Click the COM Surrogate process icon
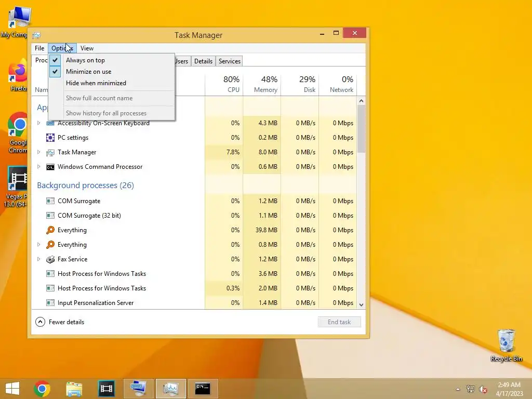This screenshot has width=532, height=399. click(x=50, y=201)
